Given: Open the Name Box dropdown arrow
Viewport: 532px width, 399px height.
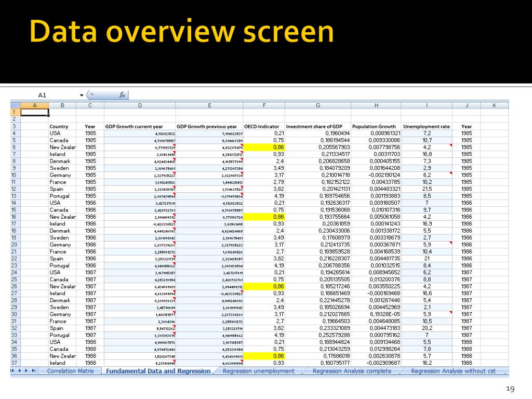Looking at the screenshot, I should click(82, 96).
